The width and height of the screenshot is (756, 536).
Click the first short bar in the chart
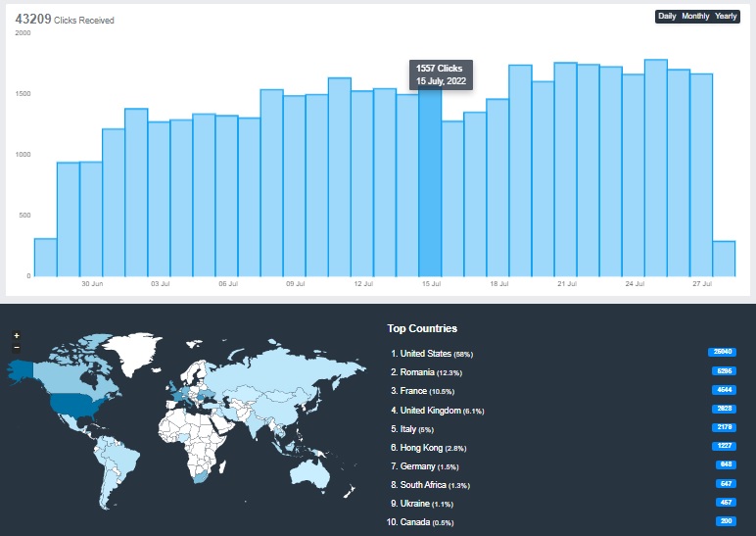click(45, 257)
